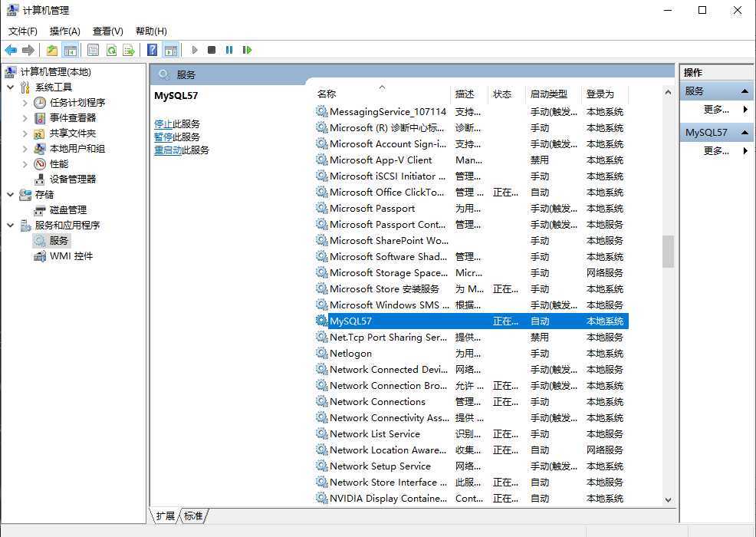The height and width of the screenshot is (537, 756).
Task: Click the gear icon beside MySQL57 row
Action: (321, 321)
